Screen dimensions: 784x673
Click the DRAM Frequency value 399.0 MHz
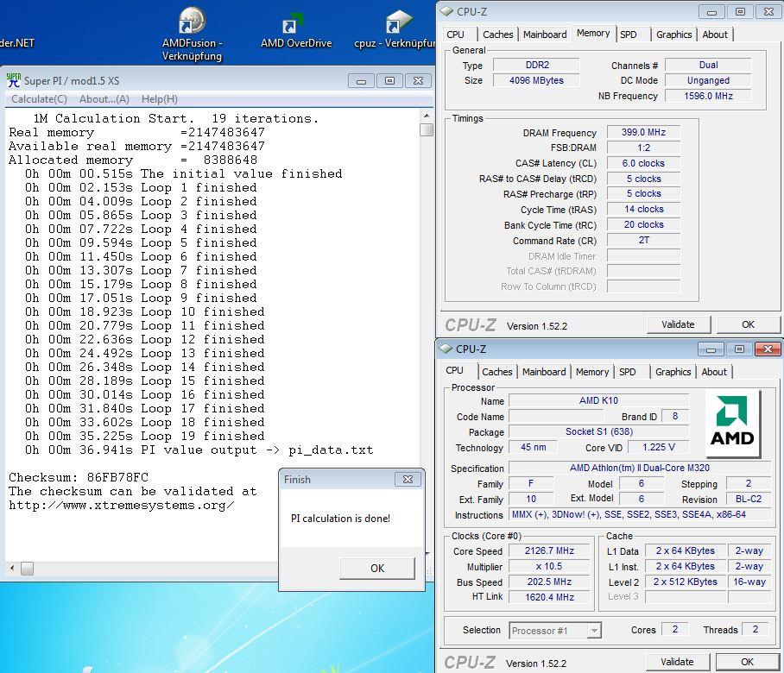643,132
